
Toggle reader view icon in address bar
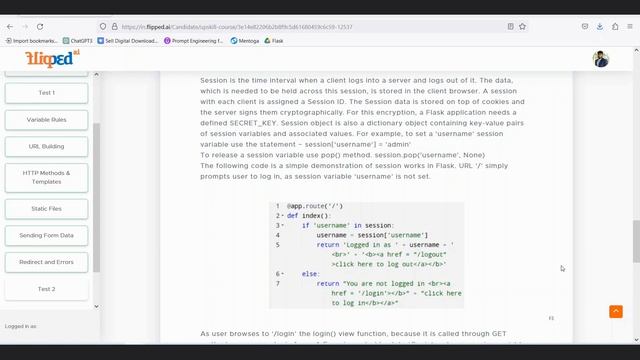point(510,27)
